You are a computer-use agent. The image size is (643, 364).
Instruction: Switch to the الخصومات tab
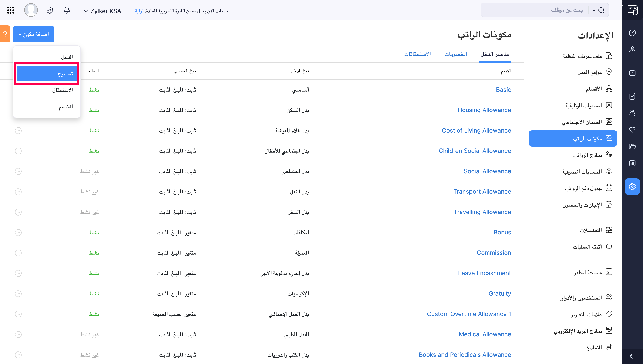[456, 54]
